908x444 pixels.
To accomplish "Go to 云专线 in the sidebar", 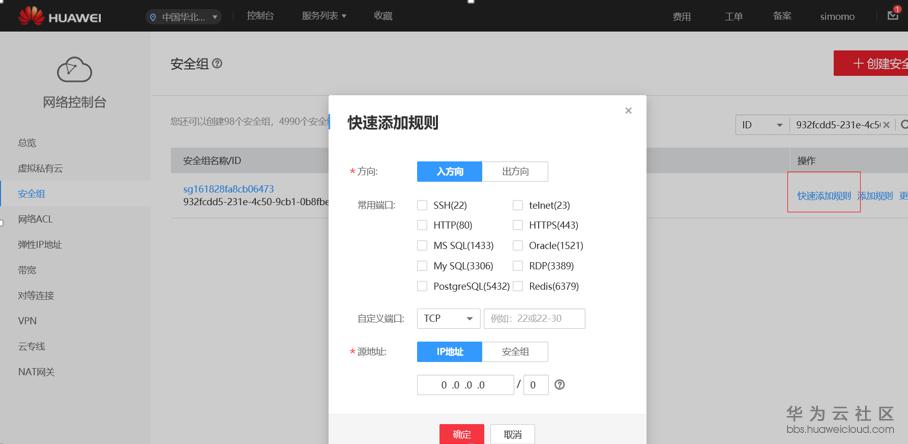I will pos(31,347).
